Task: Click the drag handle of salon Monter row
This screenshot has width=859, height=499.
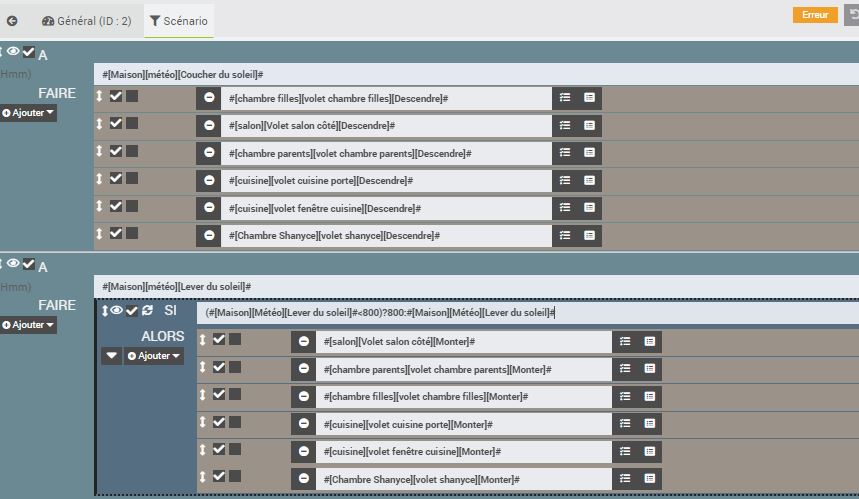Action: 203,340
